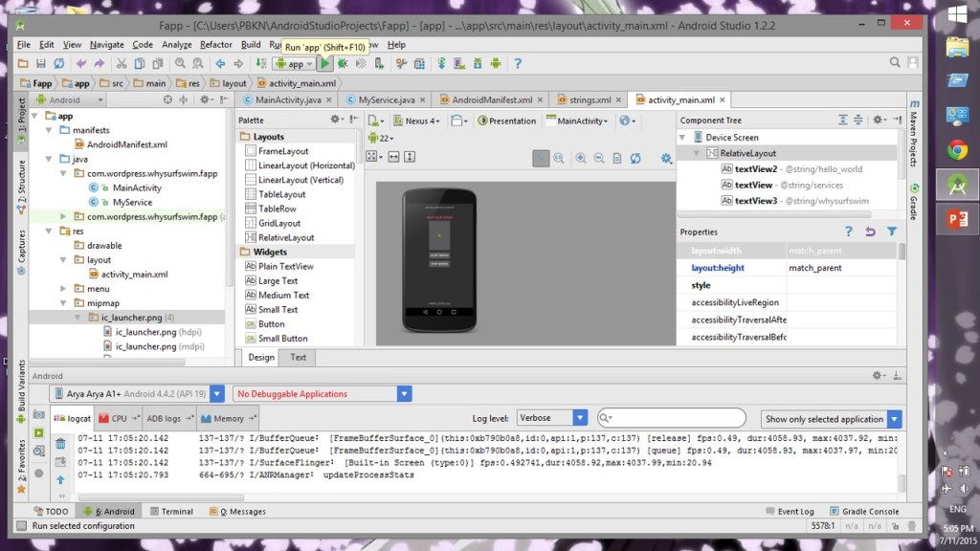Toggle the Gradle side panel

(x=914, y=201)
